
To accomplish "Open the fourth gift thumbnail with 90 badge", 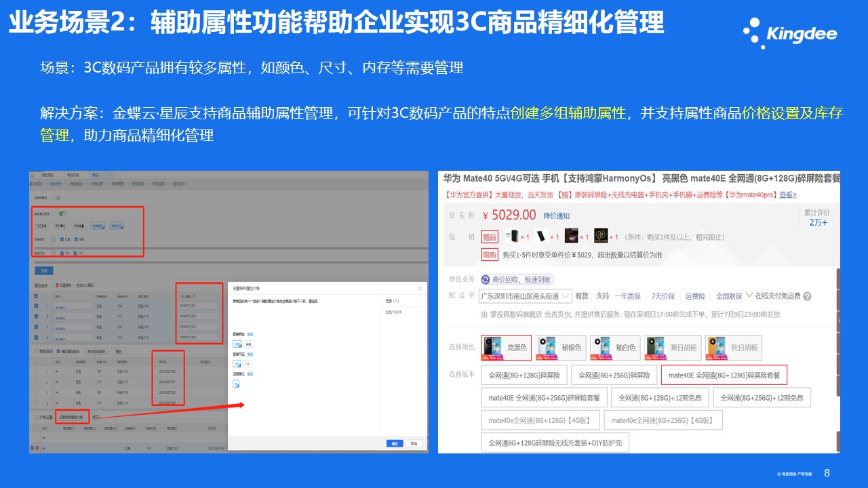I will tap(601, 237).
